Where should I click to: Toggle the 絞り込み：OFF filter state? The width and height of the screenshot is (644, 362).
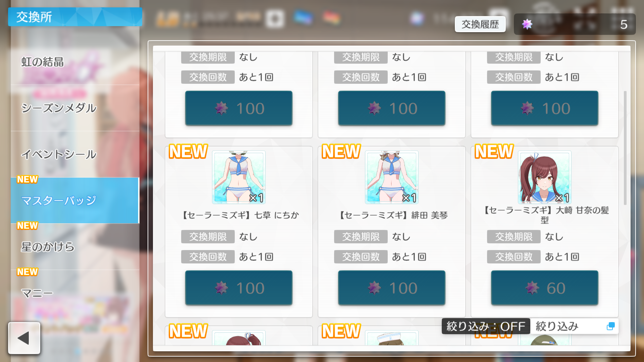[x=486, y=326]
